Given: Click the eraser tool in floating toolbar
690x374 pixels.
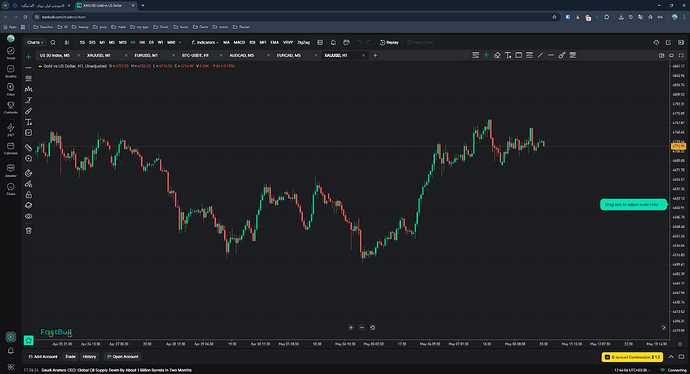Looking at the screenshot, I should (x=497, y=55).
